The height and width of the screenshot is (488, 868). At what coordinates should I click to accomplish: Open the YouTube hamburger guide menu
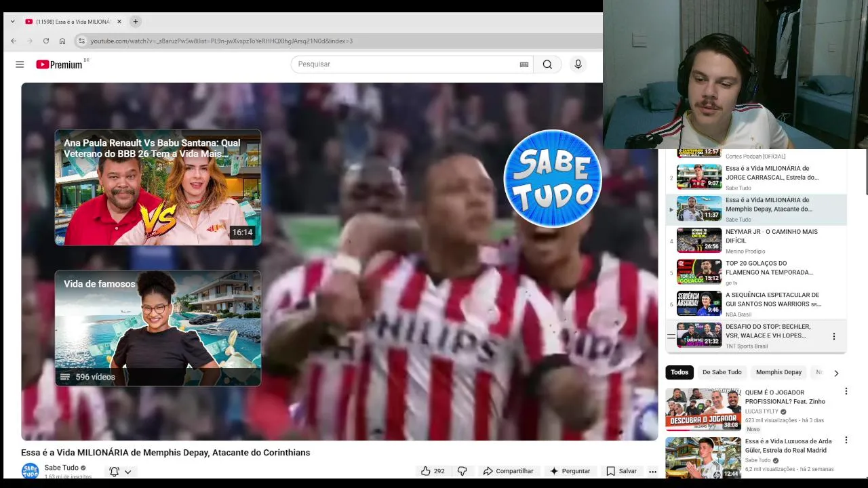click(20, 64)
